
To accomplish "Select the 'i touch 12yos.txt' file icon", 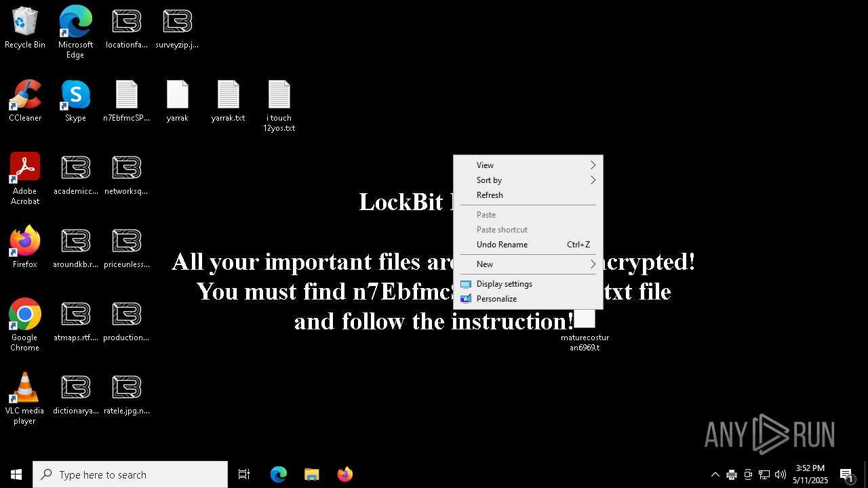I will point(279,106).
